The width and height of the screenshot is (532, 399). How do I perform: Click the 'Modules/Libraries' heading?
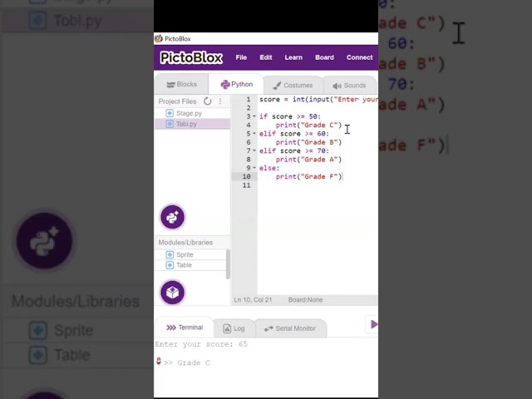[x=185, y=242]
